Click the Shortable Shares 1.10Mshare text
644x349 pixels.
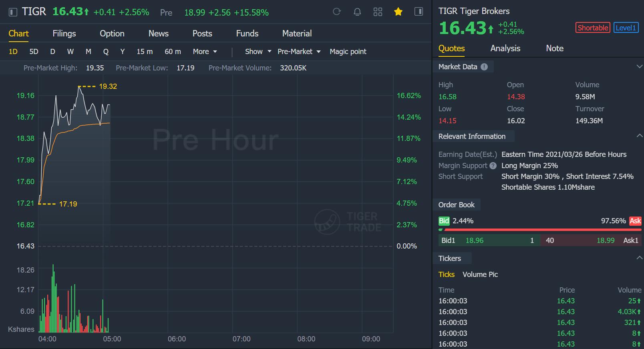pos(548,187)
